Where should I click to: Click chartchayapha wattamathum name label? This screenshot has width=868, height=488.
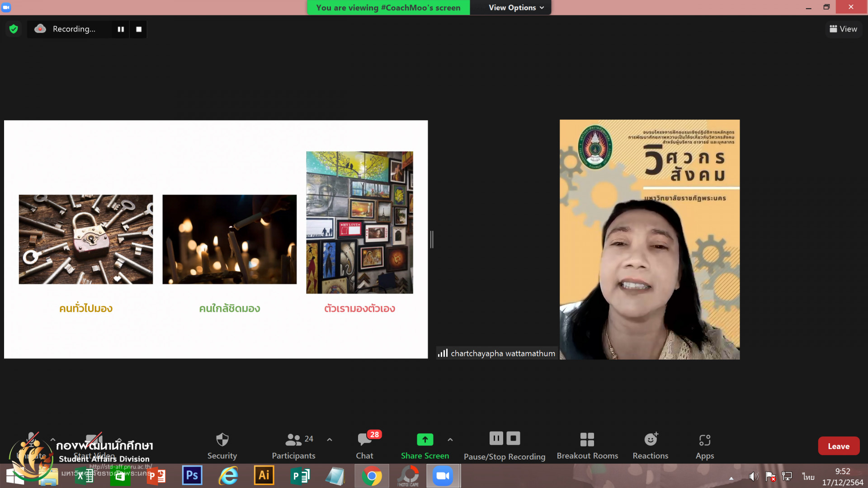click(502, 353)
